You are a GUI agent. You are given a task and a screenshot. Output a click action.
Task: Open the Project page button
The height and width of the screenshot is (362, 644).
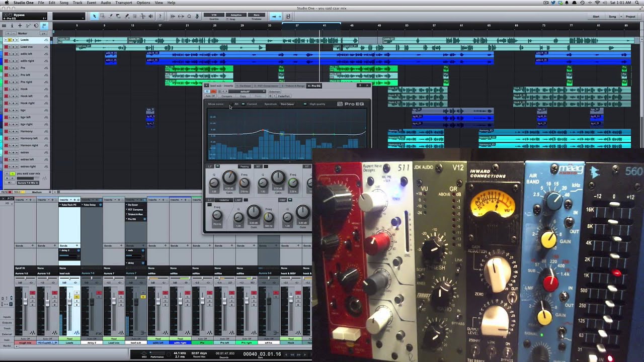630,17
